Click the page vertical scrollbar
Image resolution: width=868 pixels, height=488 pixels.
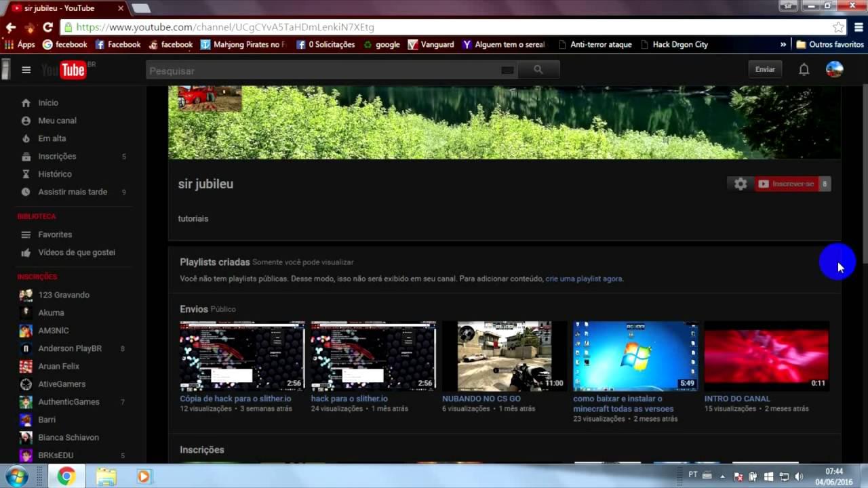(864, 169)
